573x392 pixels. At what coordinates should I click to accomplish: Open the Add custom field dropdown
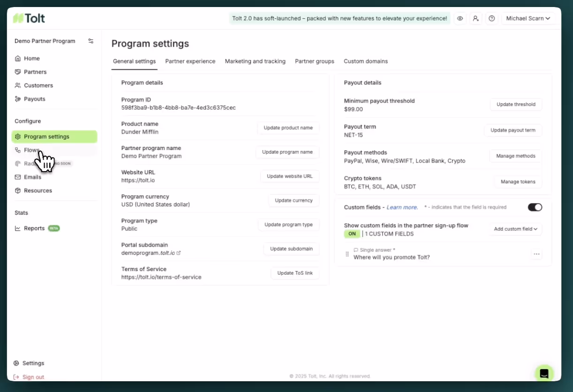point(516,229)
